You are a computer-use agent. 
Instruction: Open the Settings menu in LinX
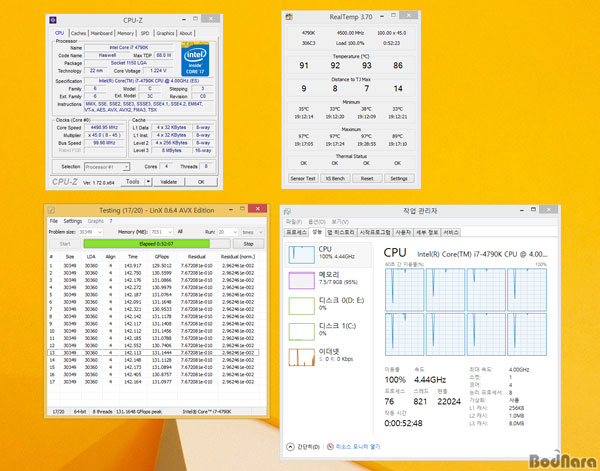(x=73, y=221)
